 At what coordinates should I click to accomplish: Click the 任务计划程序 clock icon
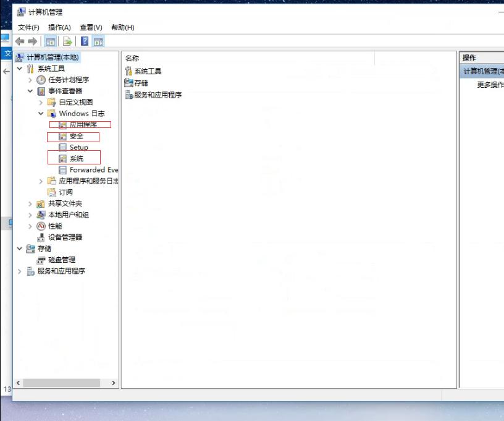(x=41, y=80)
